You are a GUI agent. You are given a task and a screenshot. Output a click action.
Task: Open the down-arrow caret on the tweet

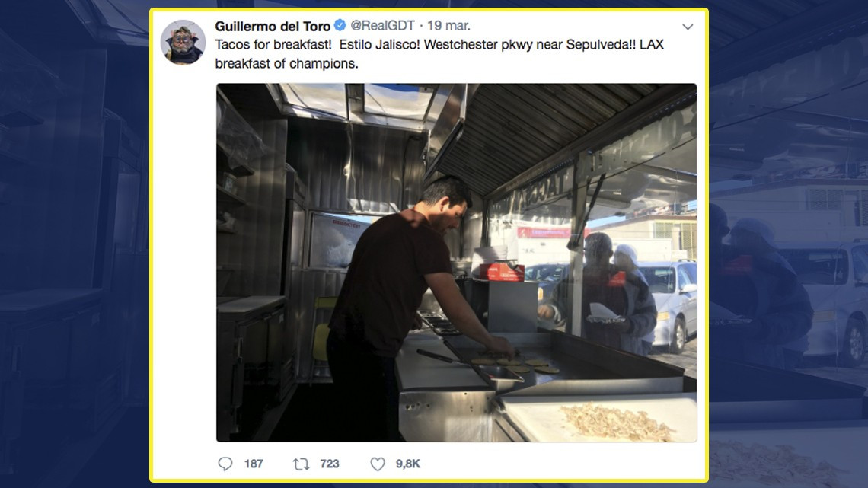(688, 25)
